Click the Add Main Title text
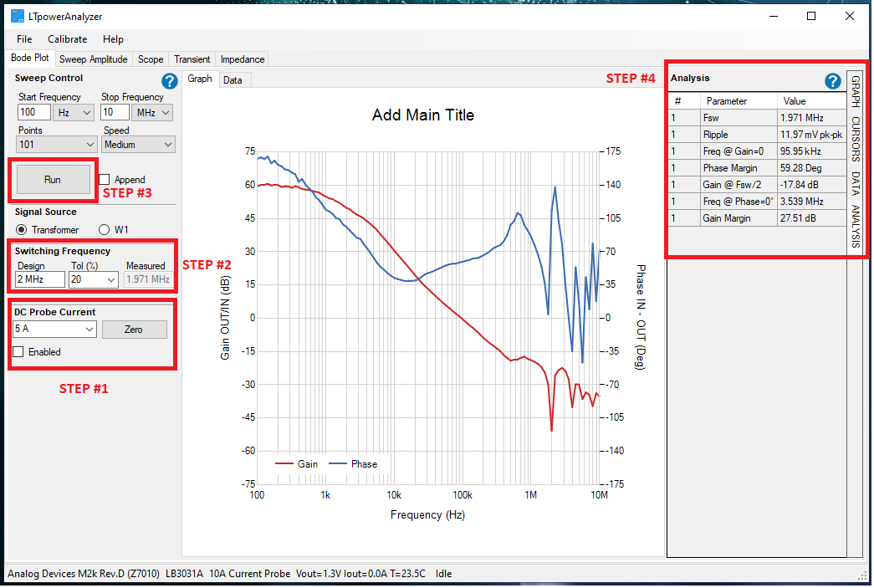Screen dimensions: 874x588 (422, 115)
